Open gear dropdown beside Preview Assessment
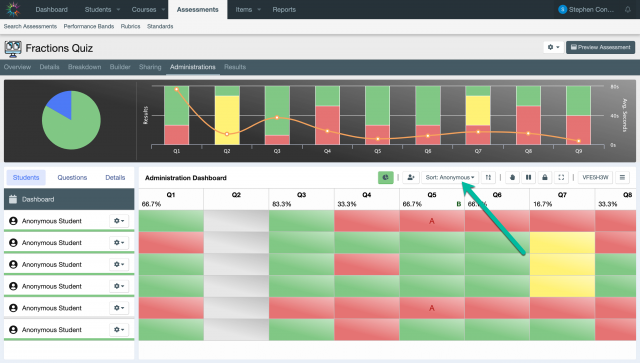 pyautogui.click(x=553, y=47)
